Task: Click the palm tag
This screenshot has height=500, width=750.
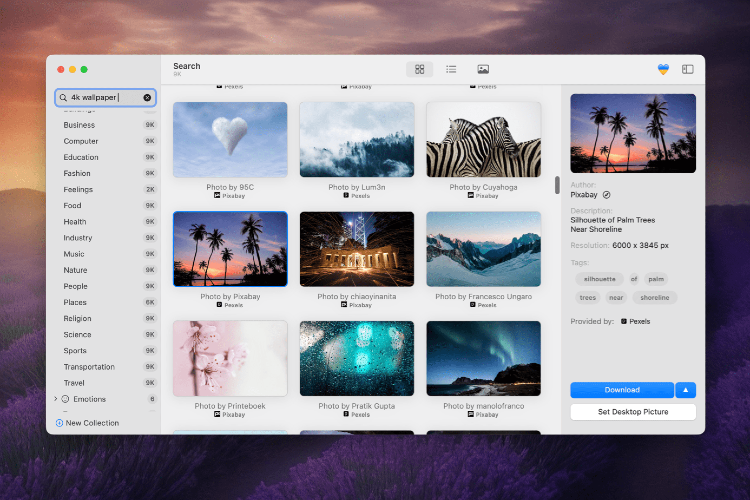Action: (x=656, y=279)
